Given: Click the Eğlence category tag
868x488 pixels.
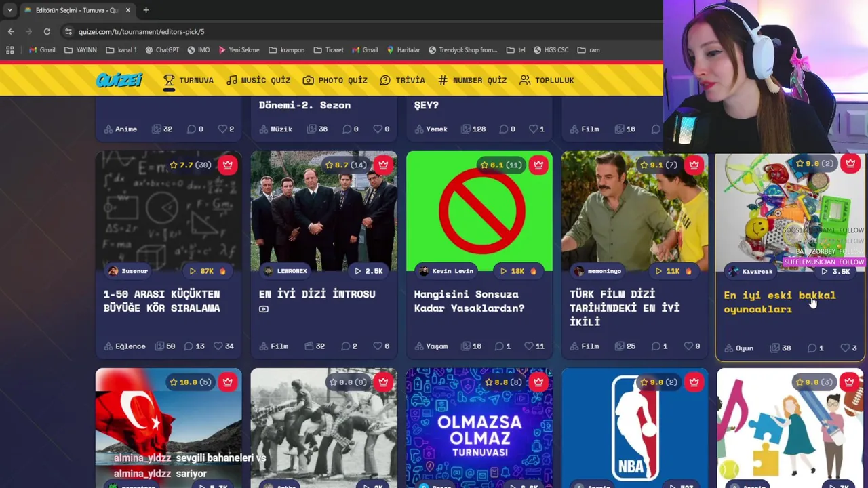Looking at the screenshot, I should point(125,346).
